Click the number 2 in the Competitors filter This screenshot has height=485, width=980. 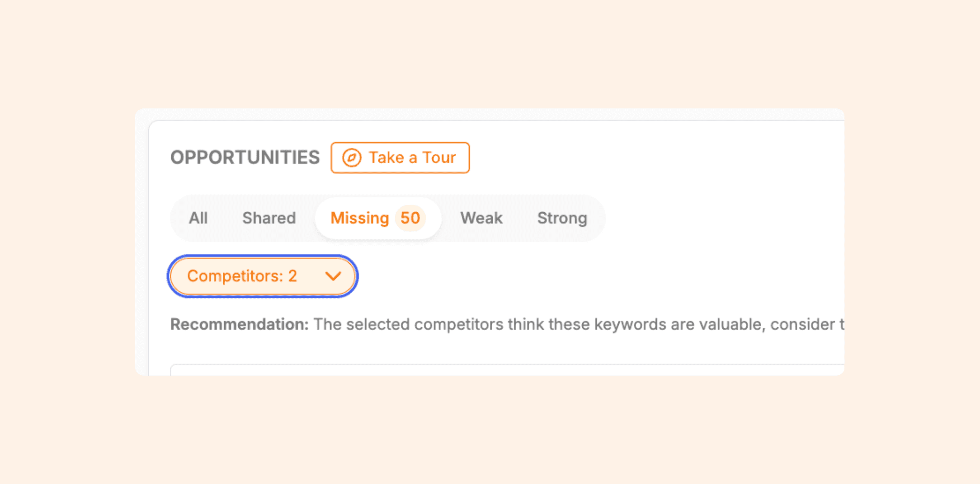pyautogui.click(x=292, y=276)
